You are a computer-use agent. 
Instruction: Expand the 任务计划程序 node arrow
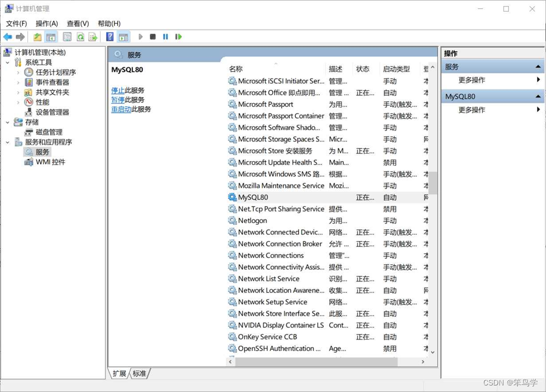coord(18,72)
